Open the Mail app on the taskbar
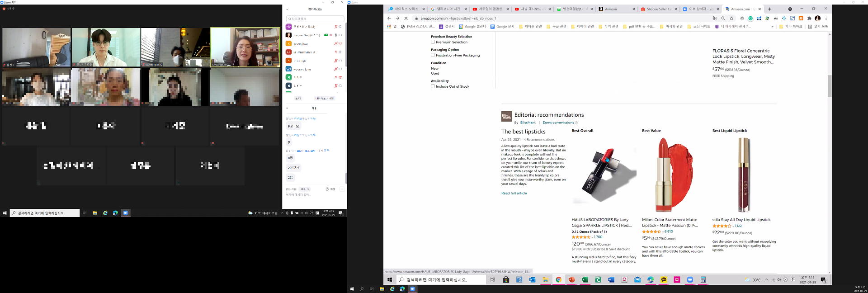 pyautogui.click(x=637, y=280)
